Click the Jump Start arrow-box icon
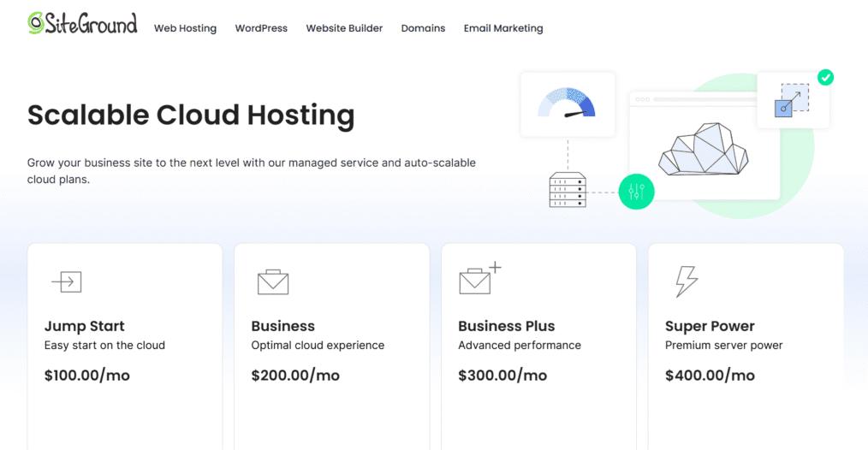Image resolution: width=868 pixels, height=450 pixels. coord(67,281)
